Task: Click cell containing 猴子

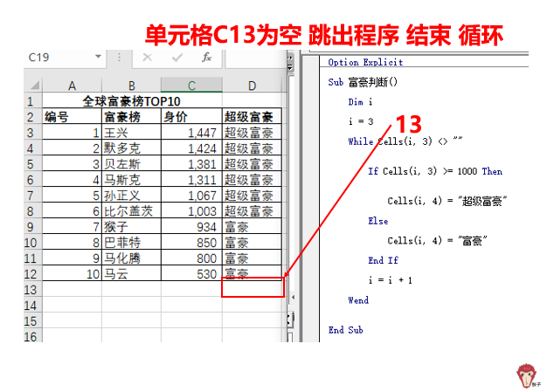Action: click(132, 227)
